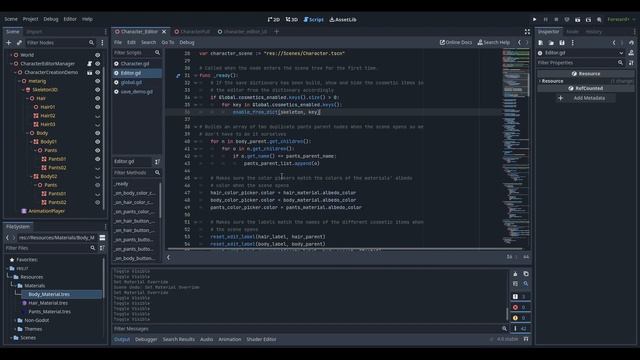This screenshot has height=360, width=640.
Task: Toggle alphabetical sorting of methods list
Action: pos(157,162)
